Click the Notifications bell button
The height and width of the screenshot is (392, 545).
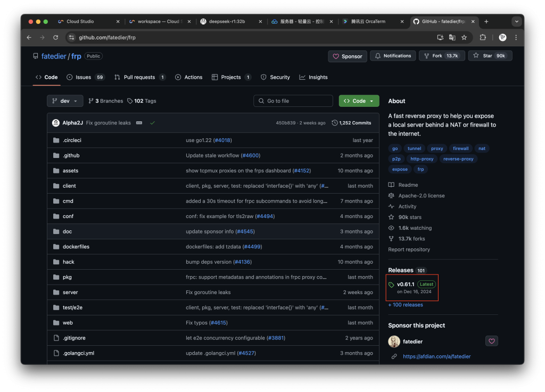[393, 56]
